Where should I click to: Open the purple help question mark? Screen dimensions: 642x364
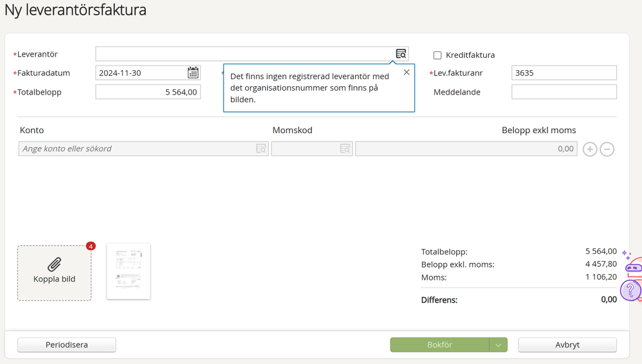coord(630,291)
